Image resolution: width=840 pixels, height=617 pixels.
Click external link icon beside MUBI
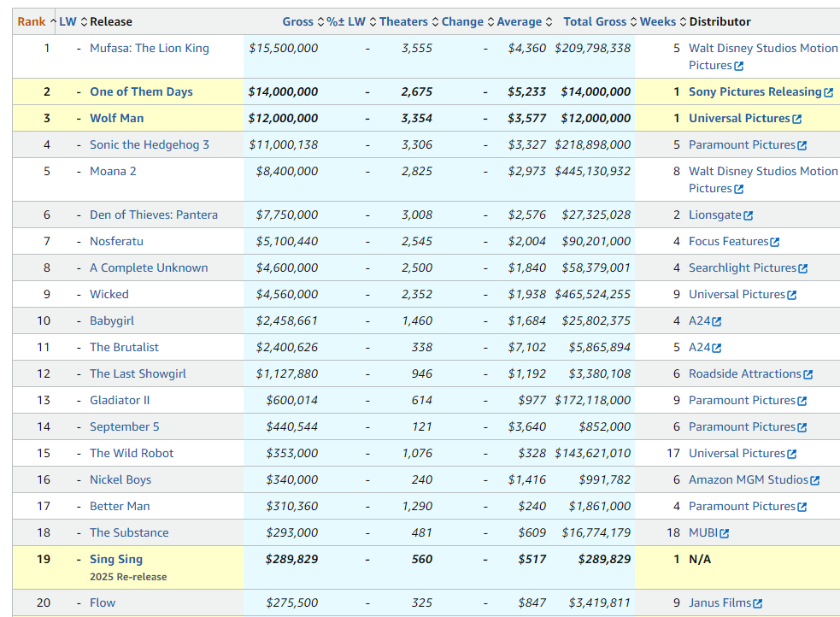coord(724,533)
